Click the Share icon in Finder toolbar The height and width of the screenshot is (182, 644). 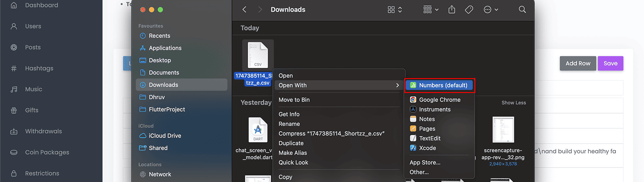pyautogui.click(x=452, y=10)
